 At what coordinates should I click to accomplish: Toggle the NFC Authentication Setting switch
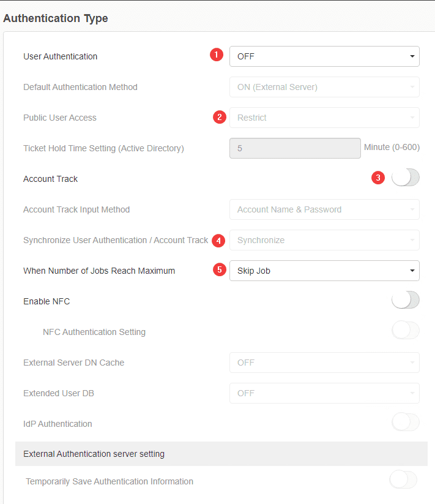click(405, 331)
